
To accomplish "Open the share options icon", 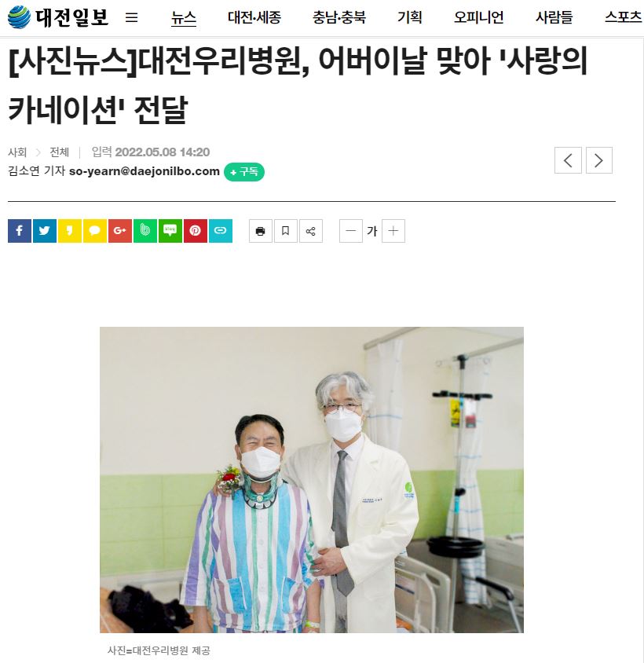I will 311,231.
